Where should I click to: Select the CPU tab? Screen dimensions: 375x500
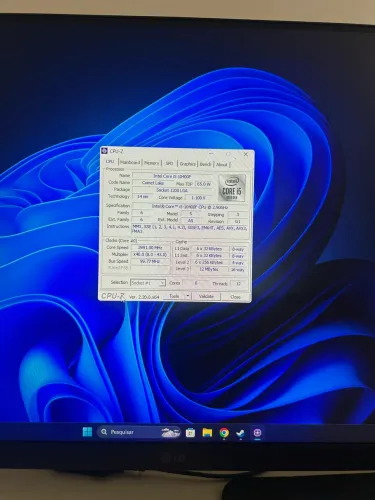(110, 161)
